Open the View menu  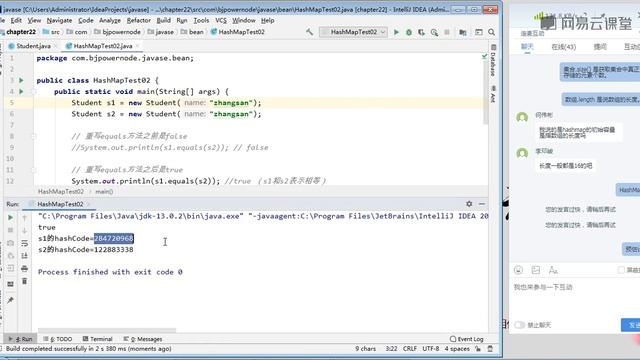click(x=34, y=20)
